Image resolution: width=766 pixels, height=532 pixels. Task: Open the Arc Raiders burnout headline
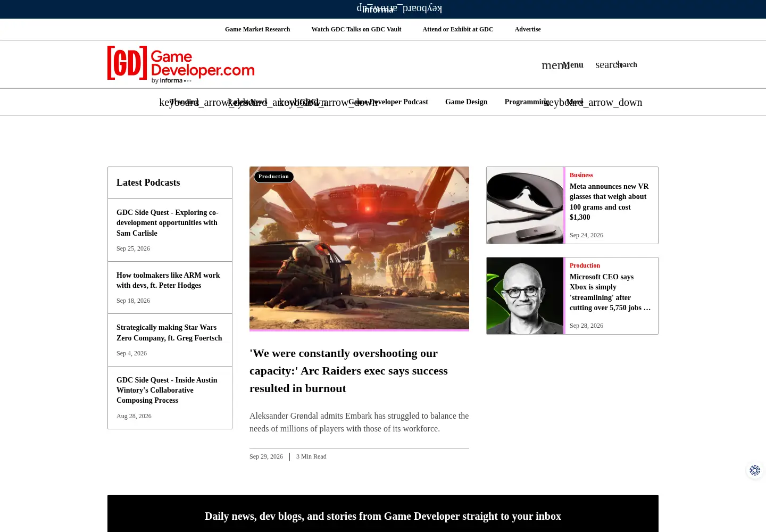[348, 371]
